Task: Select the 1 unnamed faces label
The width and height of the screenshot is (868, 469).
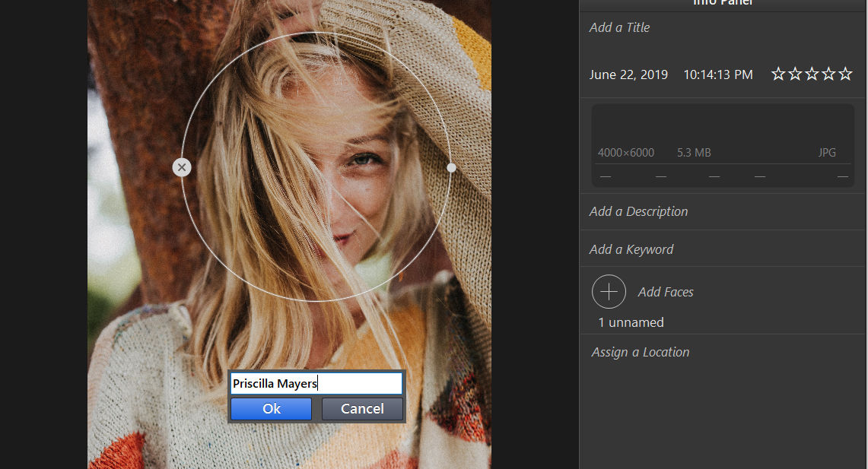Action: 631,322
